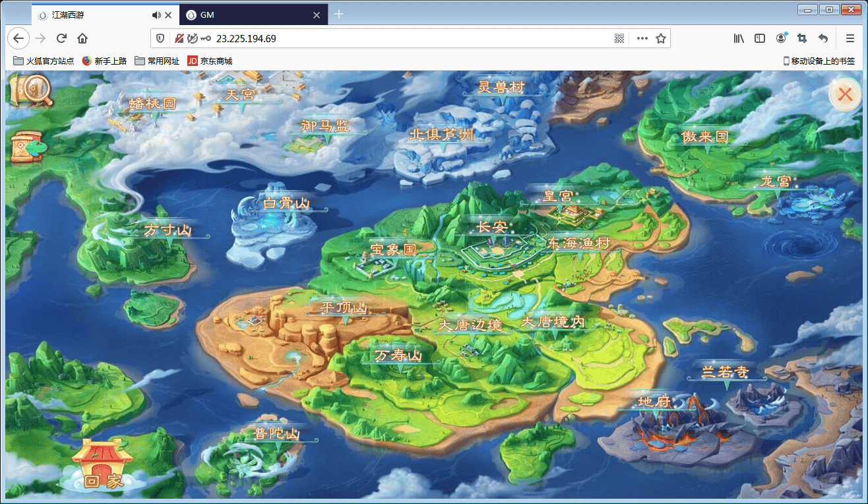Close the GM tab

(x=317, y=15)
